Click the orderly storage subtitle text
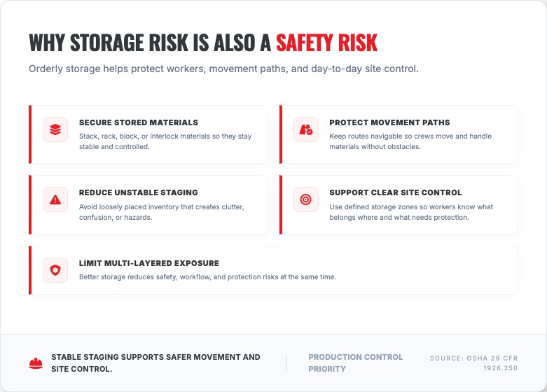 pyautogui.click(x=223, y=69)
